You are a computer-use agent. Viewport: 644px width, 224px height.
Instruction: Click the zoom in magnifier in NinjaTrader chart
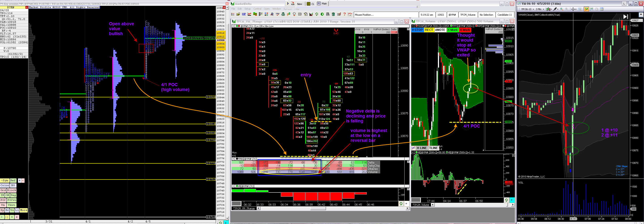[561, 9]
